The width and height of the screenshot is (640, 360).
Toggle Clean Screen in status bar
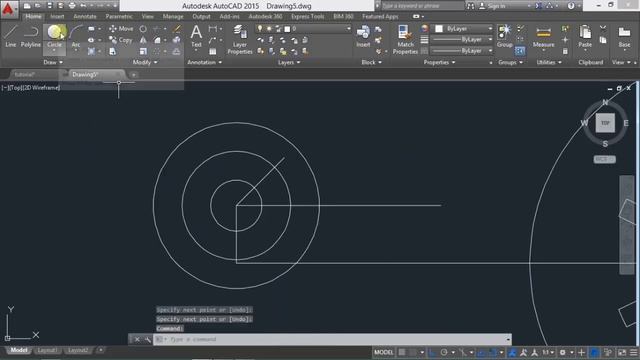click(622, 352)
